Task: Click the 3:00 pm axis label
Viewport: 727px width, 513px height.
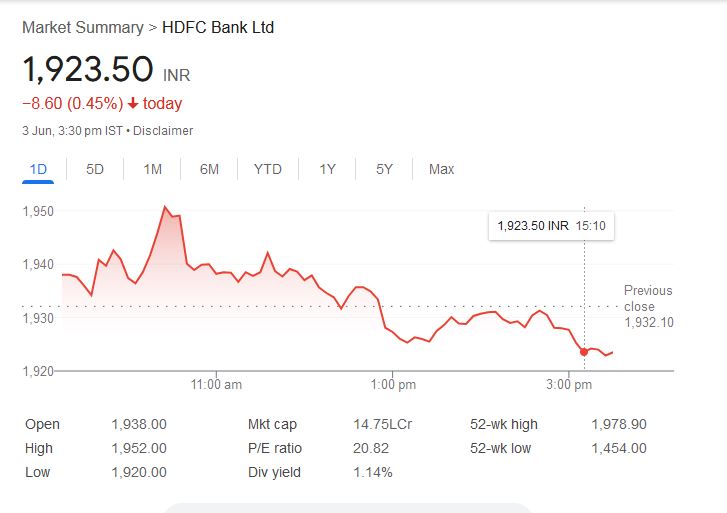Action: tap(569, 385)
